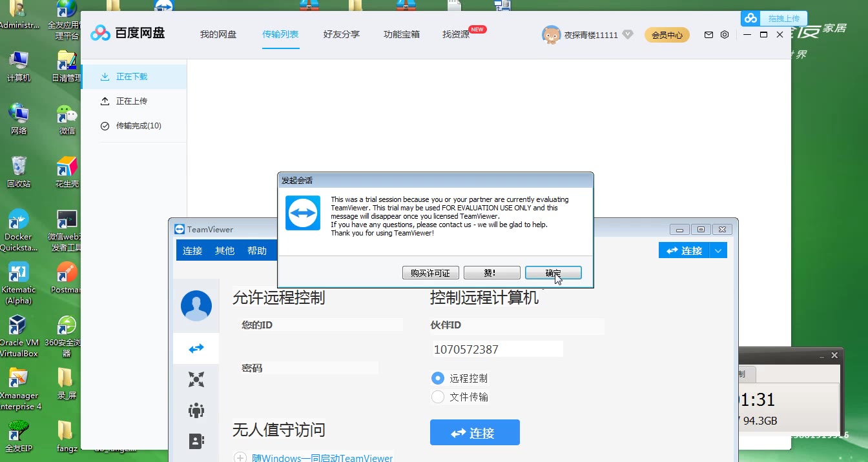This screenshot has height=462, width=868.
Task: Launch Xmanager Enterprise 4 desktop icon
Action: click(x=19, y=389)
